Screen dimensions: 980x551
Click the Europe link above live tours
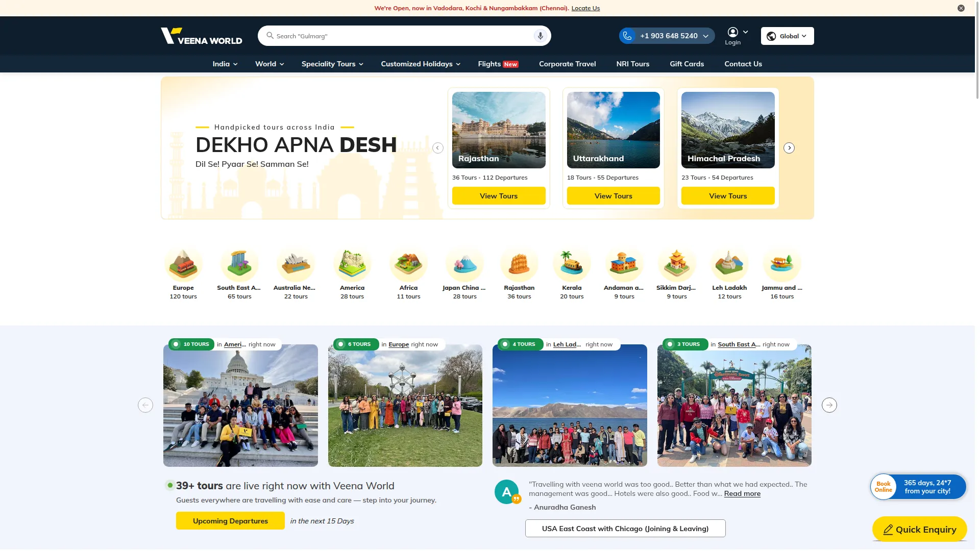click(399, 344)
